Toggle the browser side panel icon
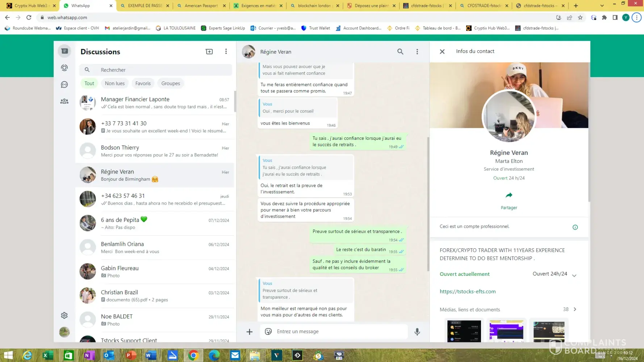 (x=615, y=17)
